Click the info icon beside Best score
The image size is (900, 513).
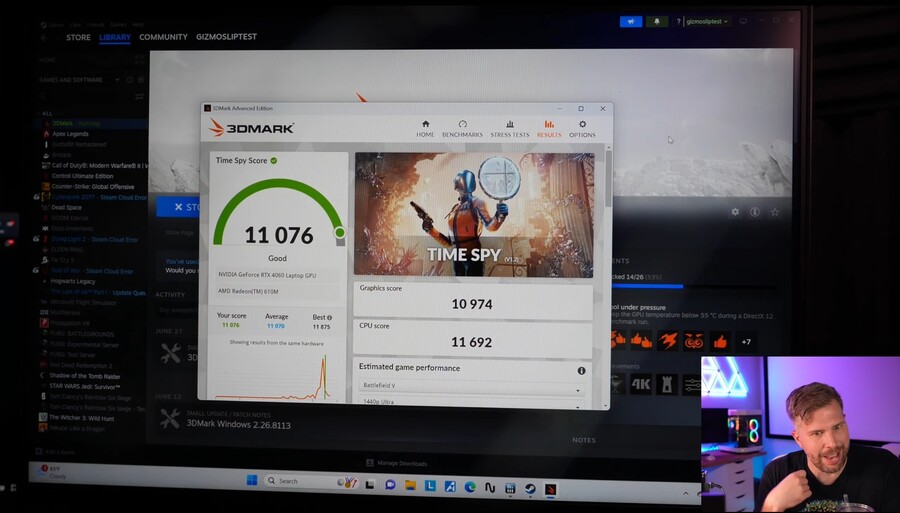click(329, 317)
